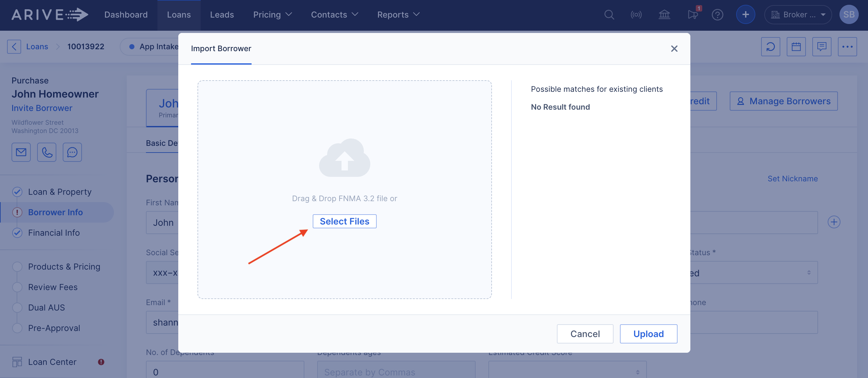Image resolution: width=868 pixels, height=378 pixels.
Task: Open the announcements megaphone icon with badge
Action: (x=693, y=15)
